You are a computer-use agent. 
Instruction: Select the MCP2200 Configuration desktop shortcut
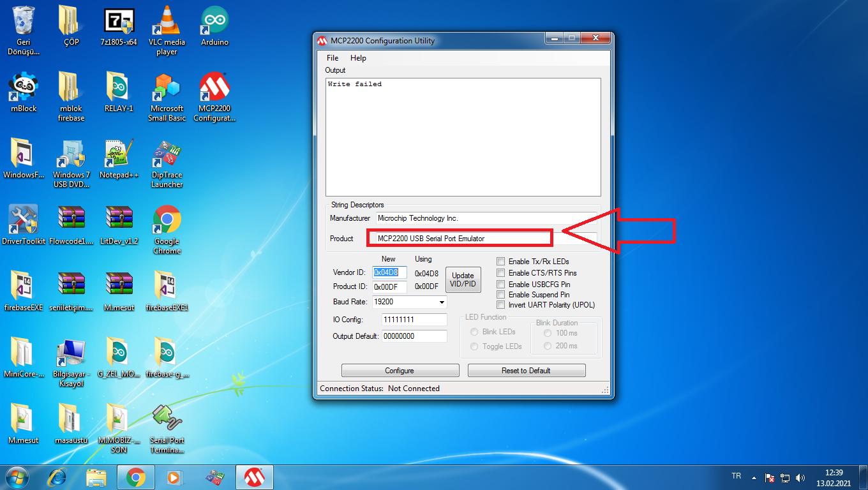click(214, 97)
